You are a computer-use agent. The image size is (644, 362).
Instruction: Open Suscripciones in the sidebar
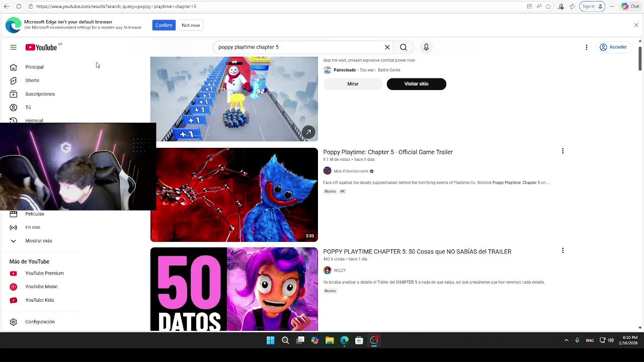click(40, 94)
